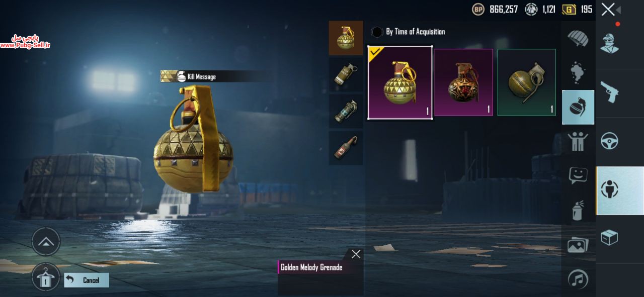
Task: Open the spray paint can category
Action: [578, 210]
